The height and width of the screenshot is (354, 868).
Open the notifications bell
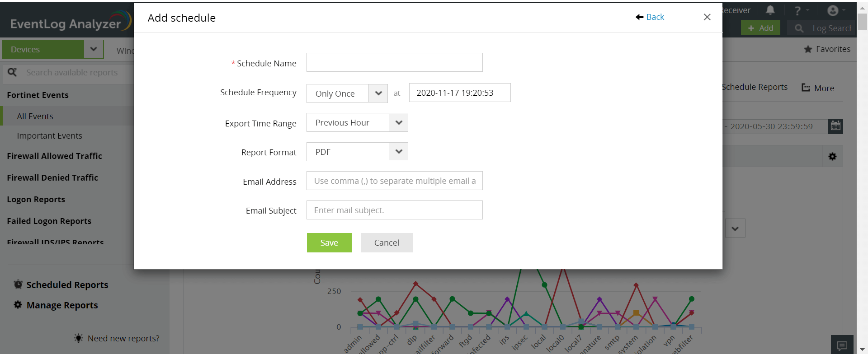[x=770, y=10]
